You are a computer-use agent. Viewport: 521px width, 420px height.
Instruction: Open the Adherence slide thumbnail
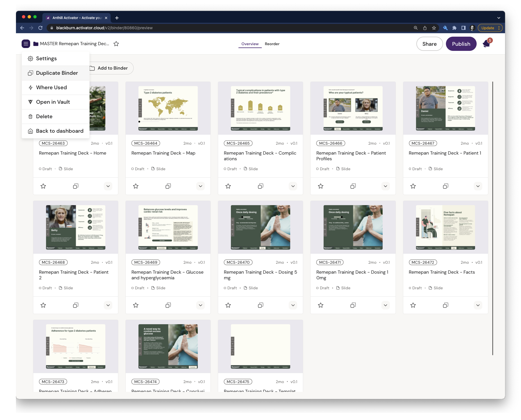[76, 346]
